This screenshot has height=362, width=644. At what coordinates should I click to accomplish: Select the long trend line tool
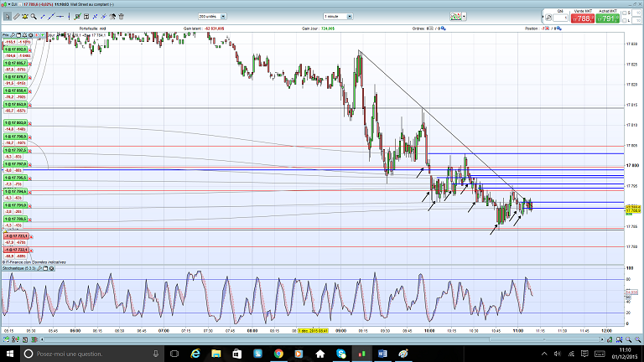(x=51, y=17)
